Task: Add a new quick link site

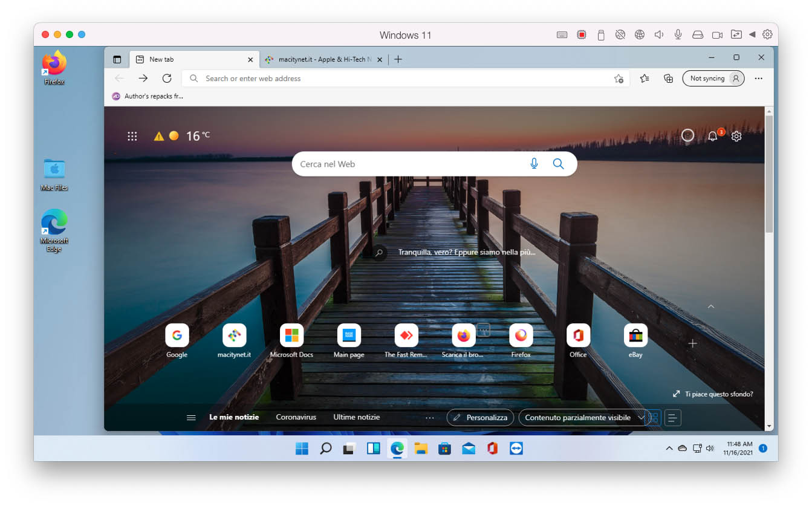Action: (693, 343)
